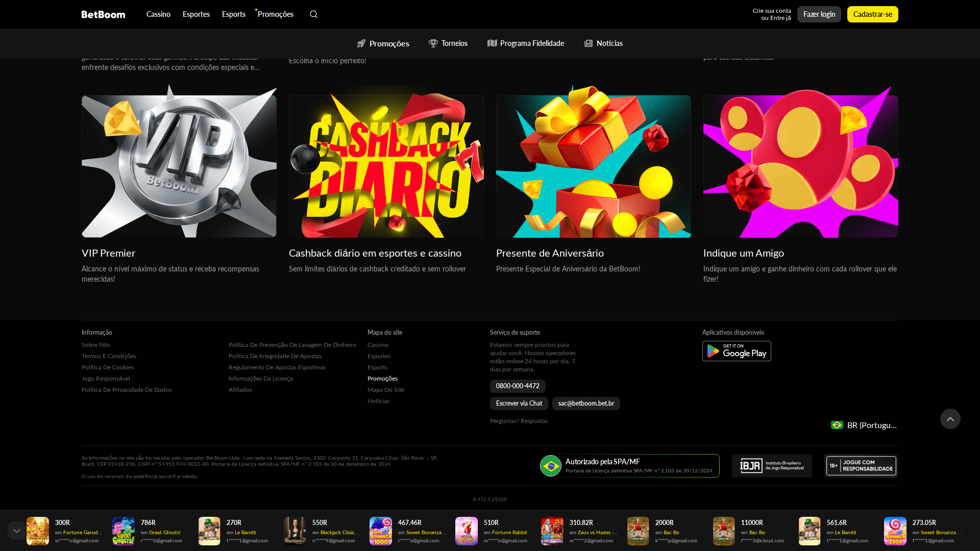Click the Torneios trophy icon
The width and height of the screenshot is (980, 551).
click(x=433, y=43)
